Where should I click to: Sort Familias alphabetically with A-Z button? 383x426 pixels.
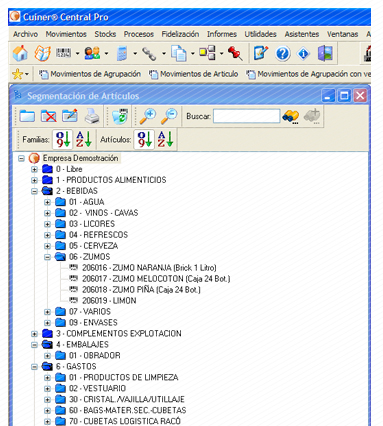(x=83, y=139)
